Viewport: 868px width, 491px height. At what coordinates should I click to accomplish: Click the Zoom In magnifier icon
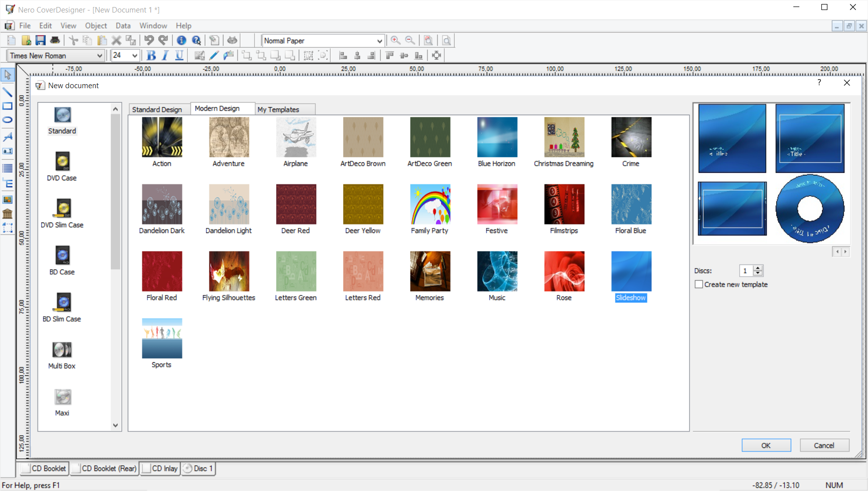395,41
